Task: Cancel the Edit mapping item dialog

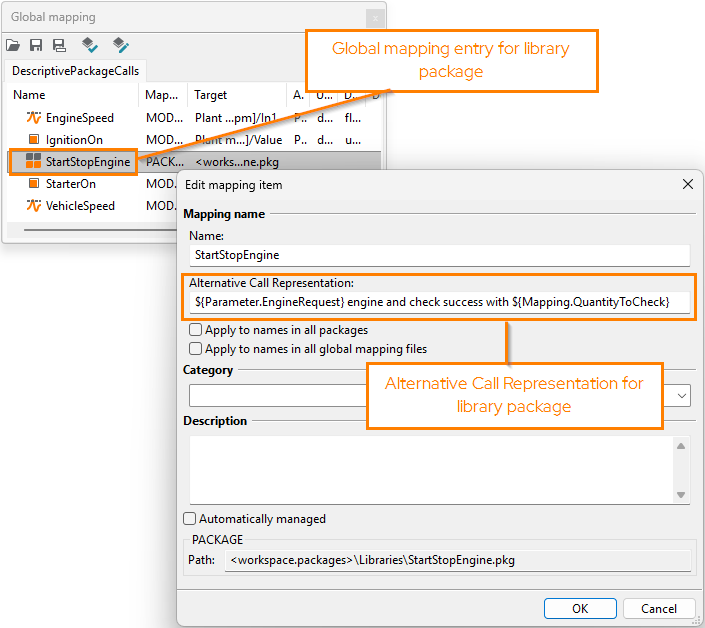Action: 659,609
